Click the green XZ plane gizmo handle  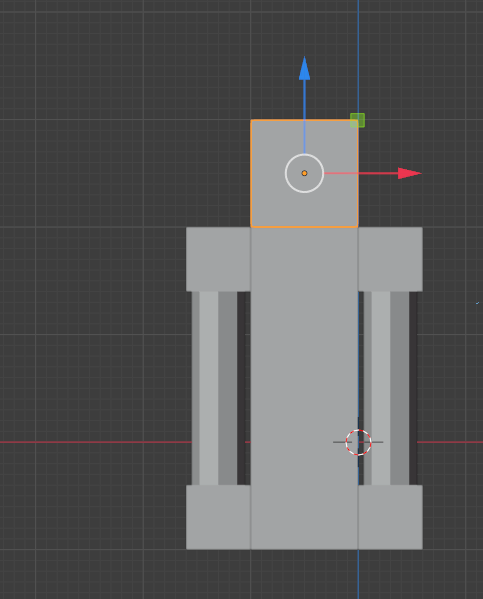click(358, 120)
